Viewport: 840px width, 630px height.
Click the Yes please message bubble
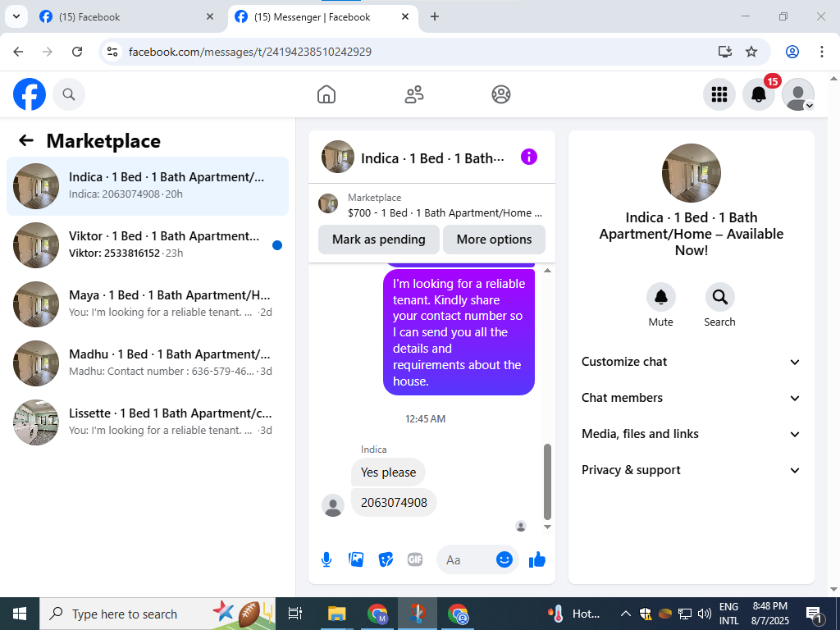(x=388, y=472)
